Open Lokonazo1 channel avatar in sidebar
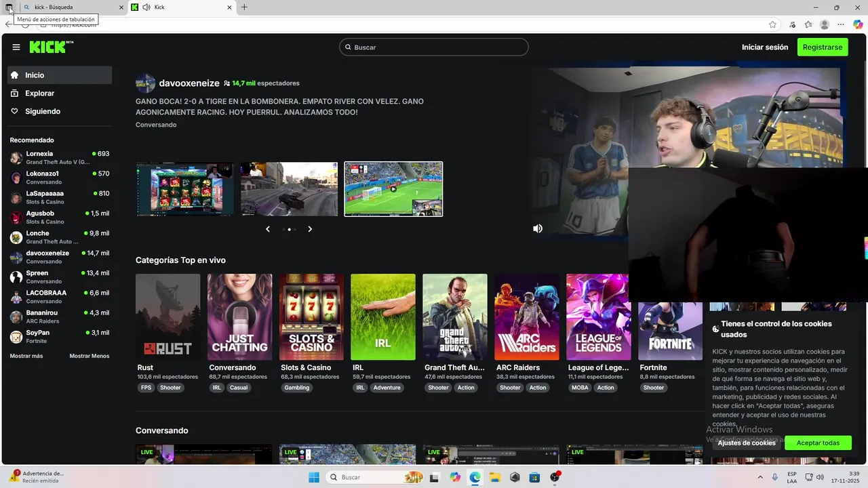Screen dimensions: 868x488 [x=16, y=178]
